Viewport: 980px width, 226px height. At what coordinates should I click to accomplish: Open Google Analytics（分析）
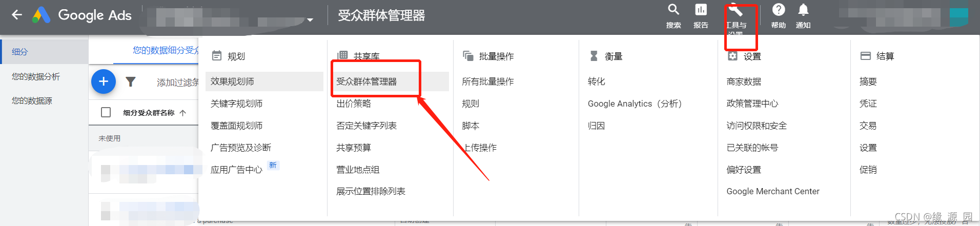[635, 104]
